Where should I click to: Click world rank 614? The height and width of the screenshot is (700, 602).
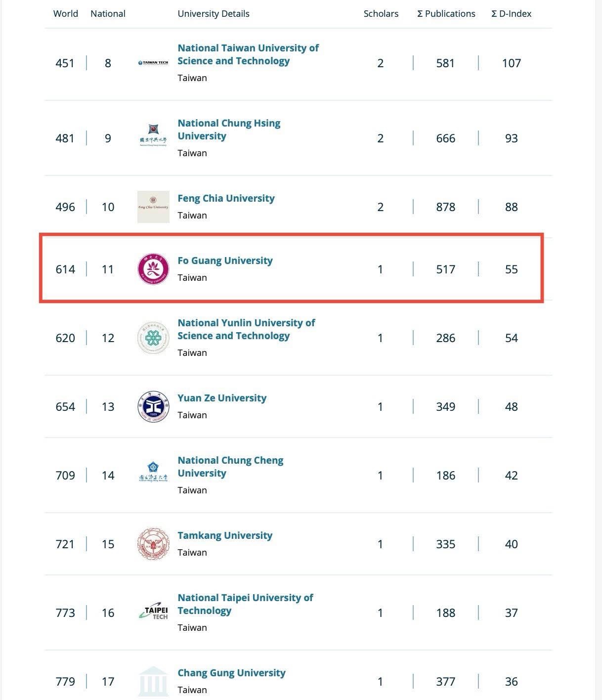click(65, 269)
